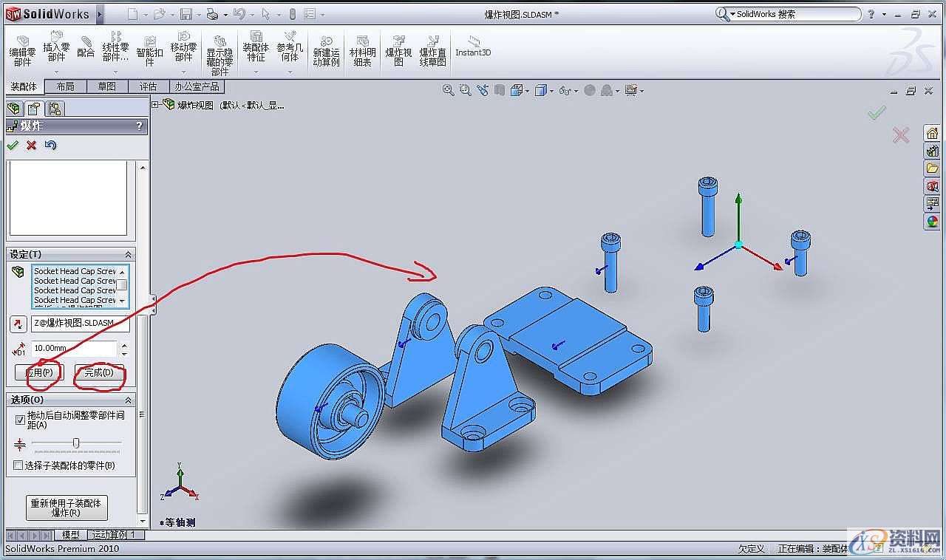Enable the 选择子装配体的零件(B) checkbox

tap(19, 465)
